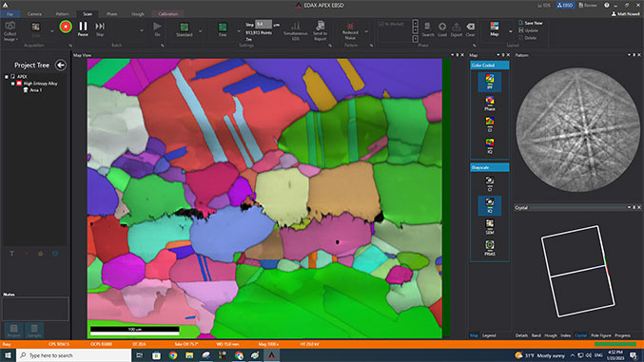Switch to Review mode
This screenshot has width=644, height=362.
point(588,6)
